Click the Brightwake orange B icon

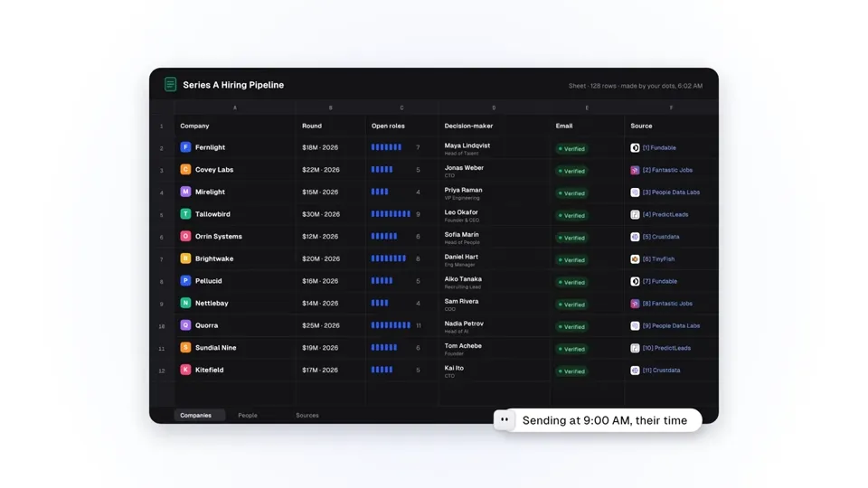point(185,258)
